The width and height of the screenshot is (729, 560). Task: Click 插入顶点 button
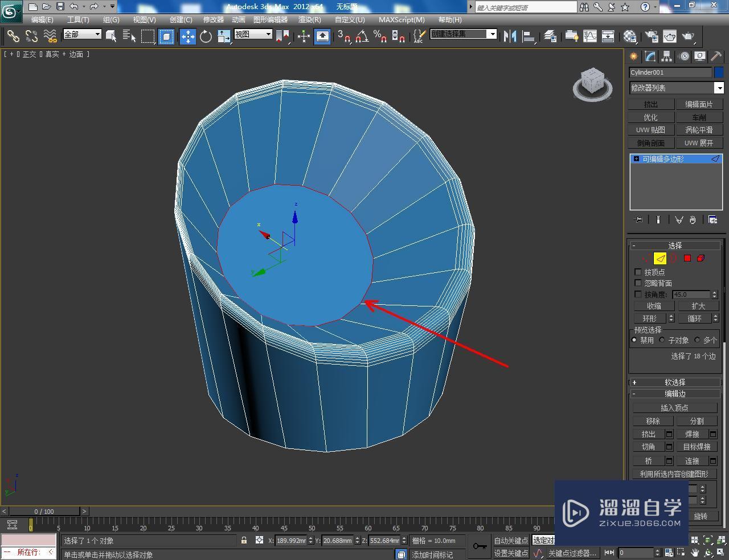pos(675,408)
